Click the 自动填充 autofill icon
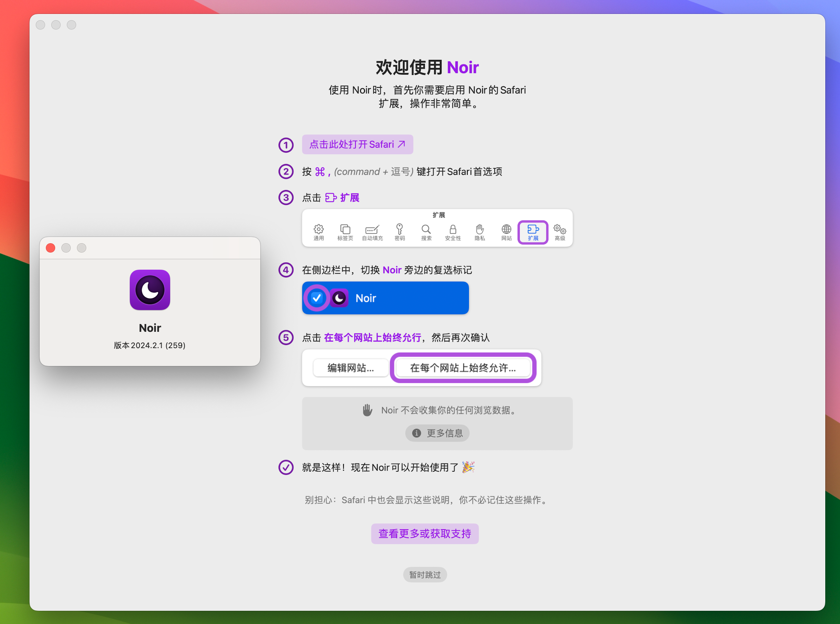The image size is (840, 624). [372, 229]
